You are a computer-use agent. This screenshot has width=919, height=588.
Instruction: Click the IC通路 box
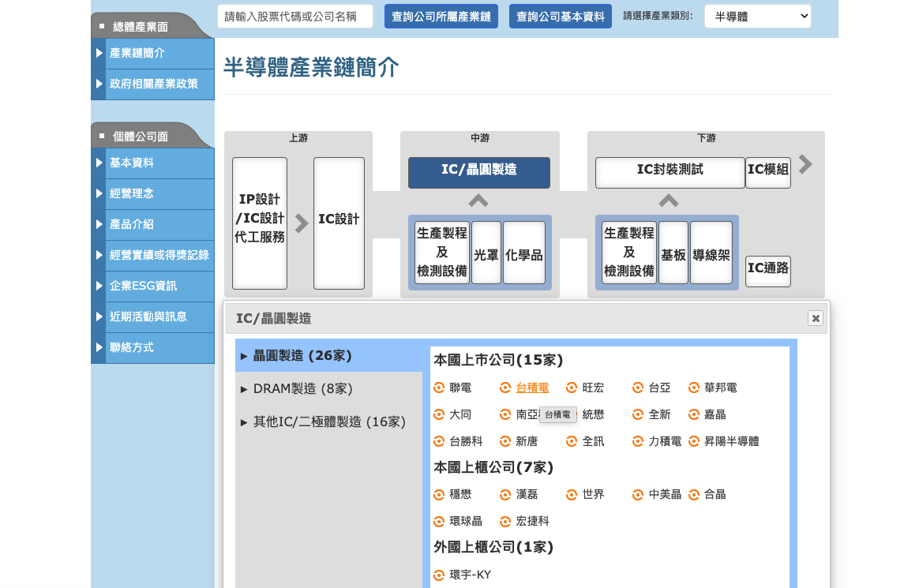[767, 272]
